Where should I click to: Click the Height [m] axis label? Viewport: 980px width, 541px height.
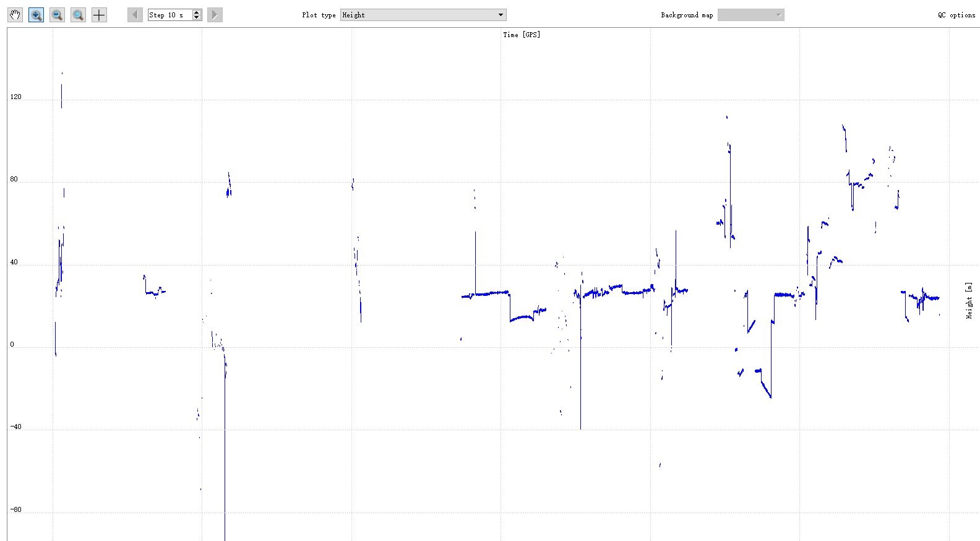[969, 300]
